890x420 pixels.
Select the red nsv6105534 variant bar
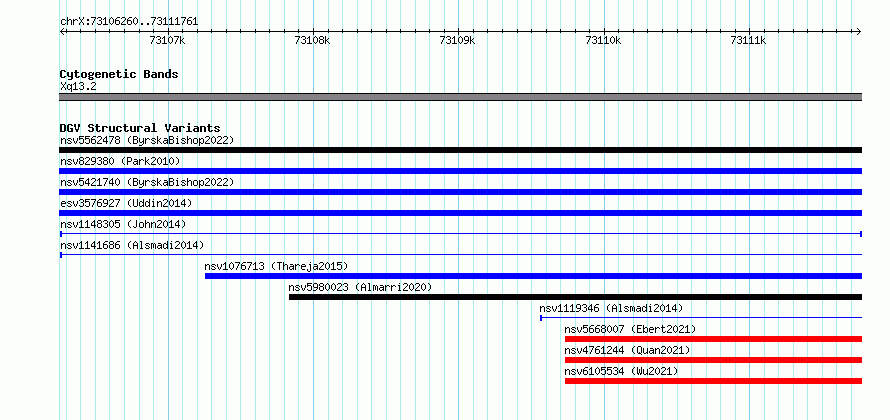713,381
